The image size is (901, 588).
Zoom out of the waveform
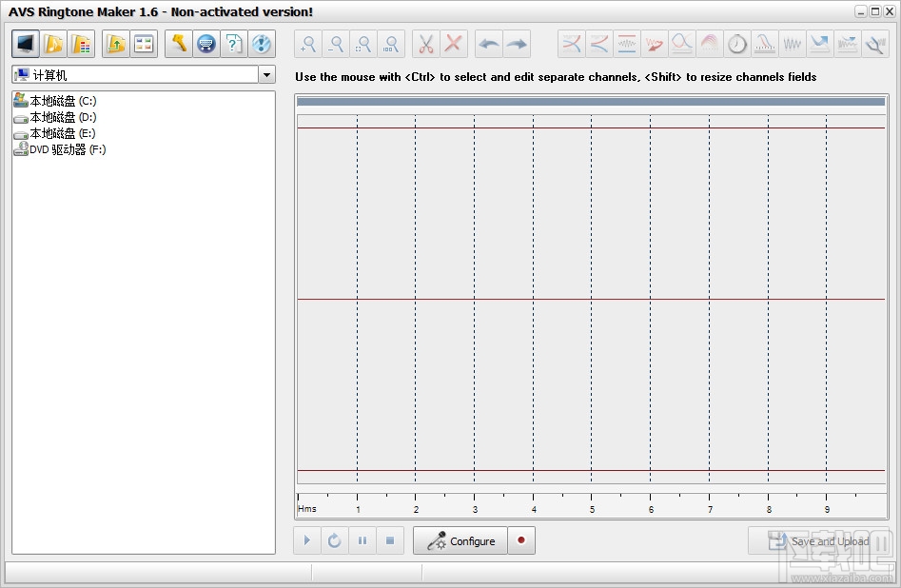tap(336, 44)
